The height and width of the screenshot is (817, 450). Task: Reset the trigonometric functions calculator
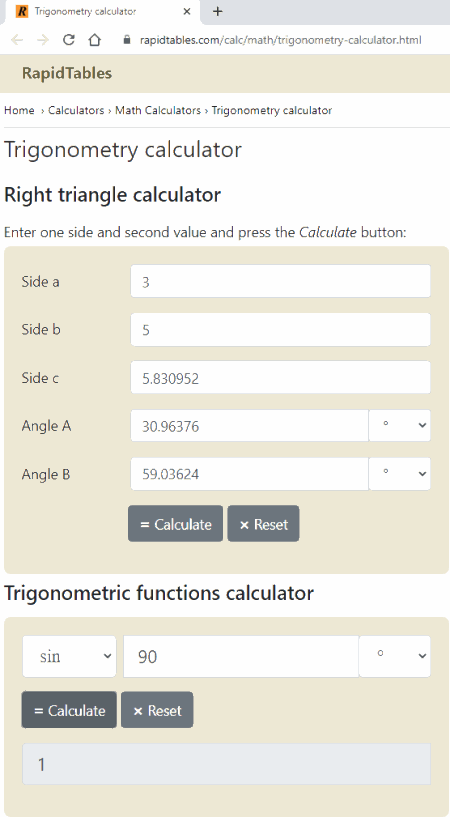pyautogui.click(x=157, y=710)
